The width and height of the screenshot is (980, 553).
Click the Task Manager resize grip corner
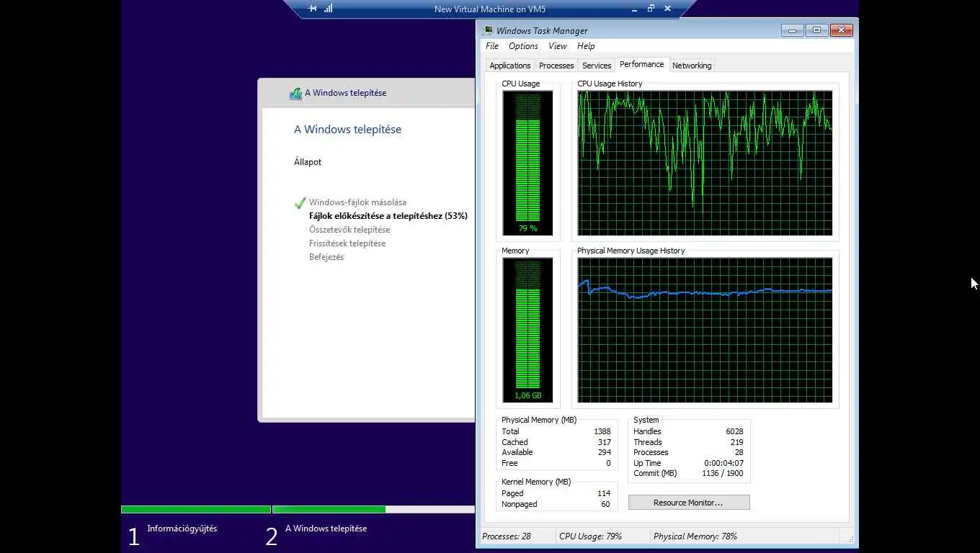pyautogui.click(x=850, y=539)
